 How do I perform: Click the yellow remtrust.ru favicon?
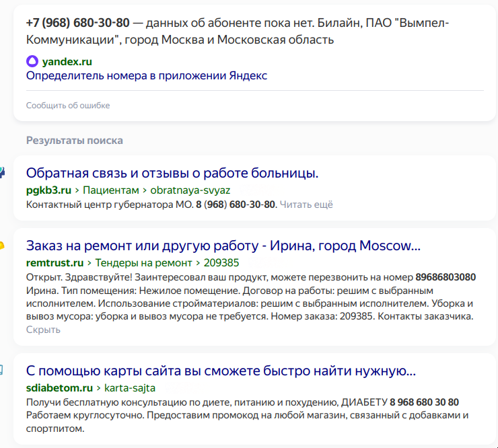(2, 246)
